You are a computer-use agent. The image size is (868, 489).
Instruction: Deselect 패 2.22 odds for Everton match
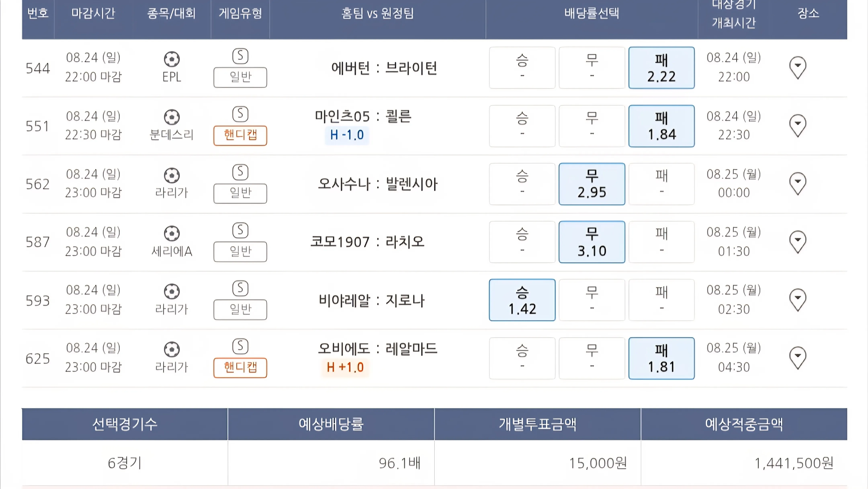pyautogui.click(x=661, y=68)
